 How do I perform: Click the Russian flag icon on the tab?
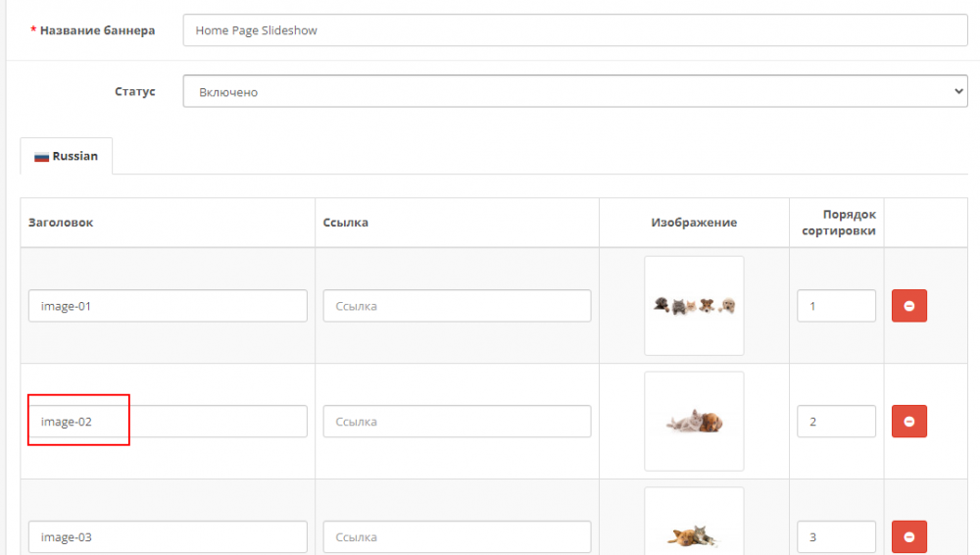click(x=41, y=157)
